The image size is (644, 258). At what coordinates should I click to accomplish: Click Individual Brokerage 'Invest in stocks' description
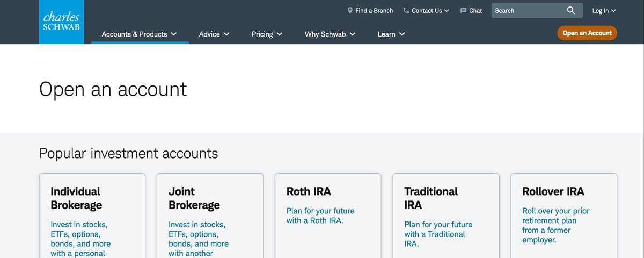[79, 239]
